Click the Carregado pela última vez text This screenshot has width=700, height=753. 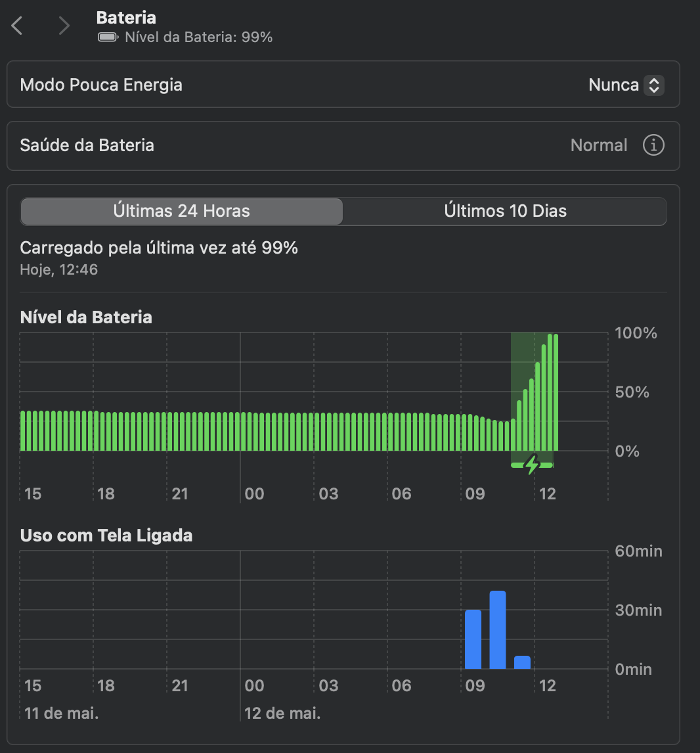159,248
